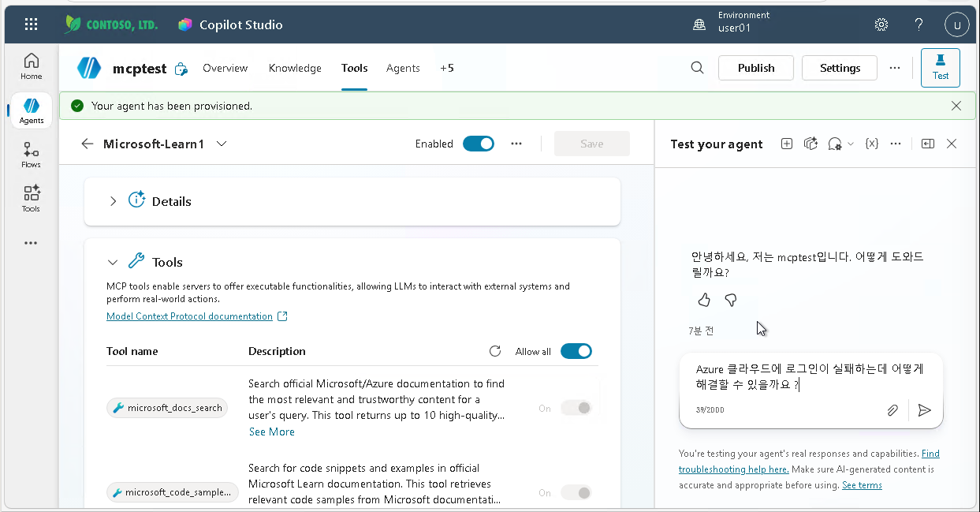This screenshot has height=512, width=980.
Task: Open the agent Settings button
Action: (x=840, y=68)
